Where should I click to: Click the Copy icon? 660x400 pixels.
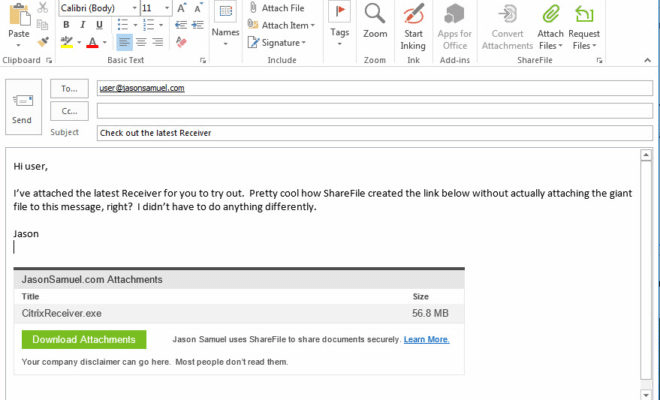click(43, 24)
